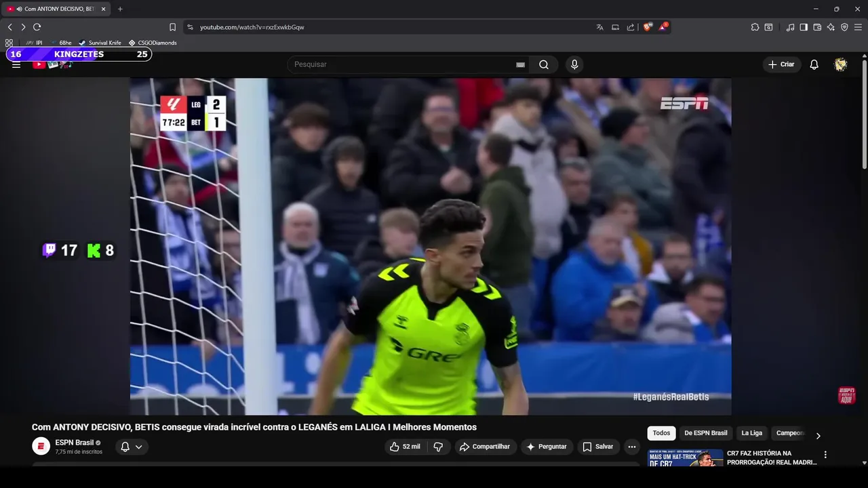Open the Survival Knife bookmark
The image size is (868, 488).
pos(100,43)
